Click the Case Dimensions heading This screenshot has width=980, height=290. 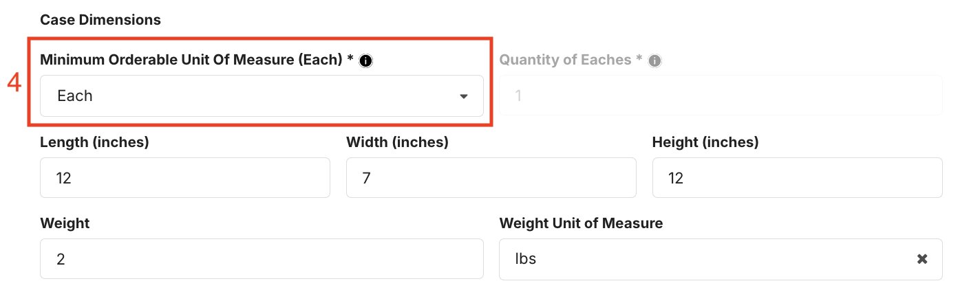coord(100,20)
